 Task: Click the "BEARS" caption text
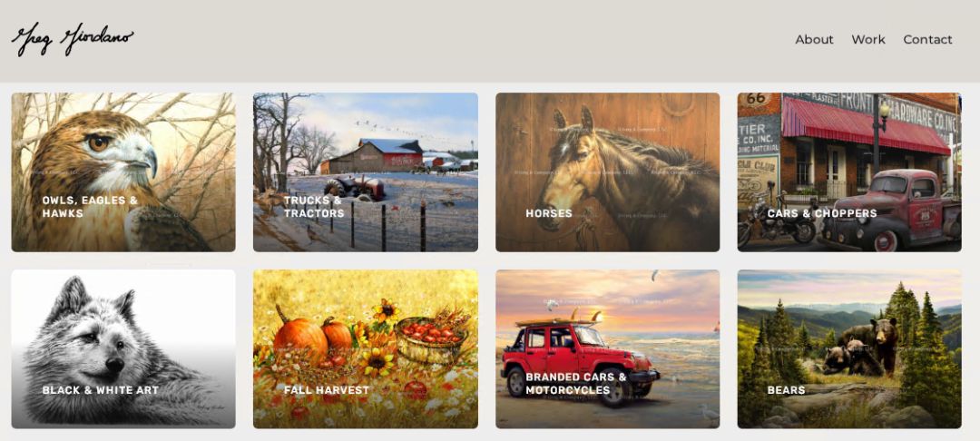coord(786,390)
